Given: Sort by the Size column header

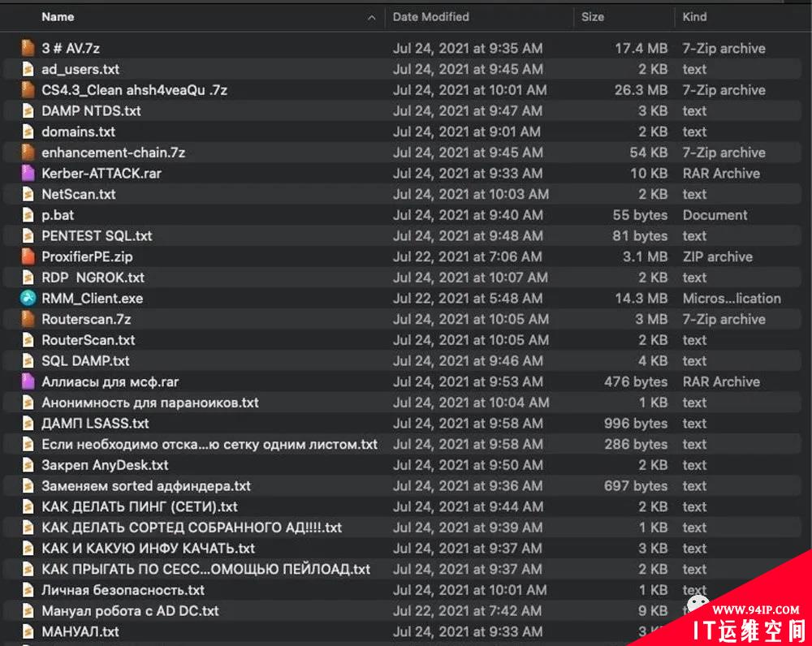Looking at the screenshot, I should pyautogui.click(x=593, y=16).
